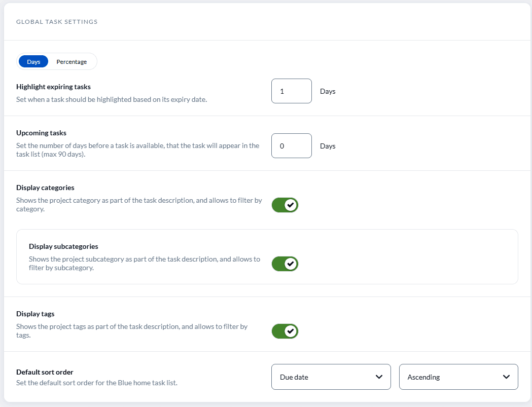Open the Due date sort field dropdown
This screenshot has width=532, height=407.
(331, 377)
